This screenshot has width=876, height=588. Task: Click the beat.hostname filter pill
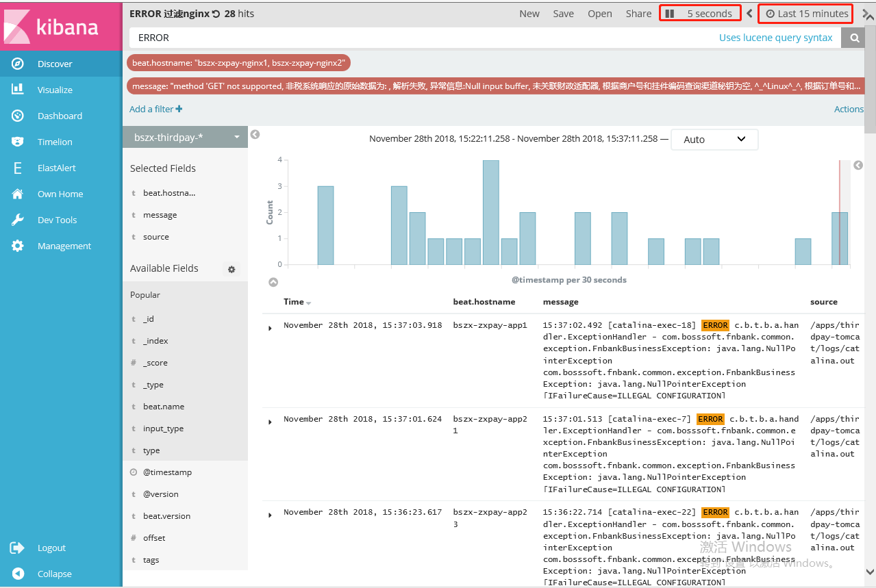(x=238, y=63)
